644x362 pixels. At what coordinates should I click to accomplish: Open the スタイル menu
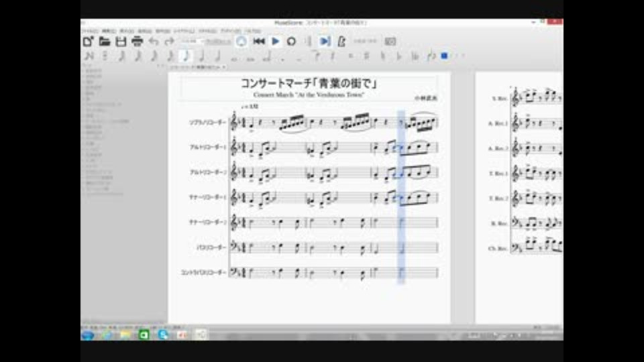(207, 31)
